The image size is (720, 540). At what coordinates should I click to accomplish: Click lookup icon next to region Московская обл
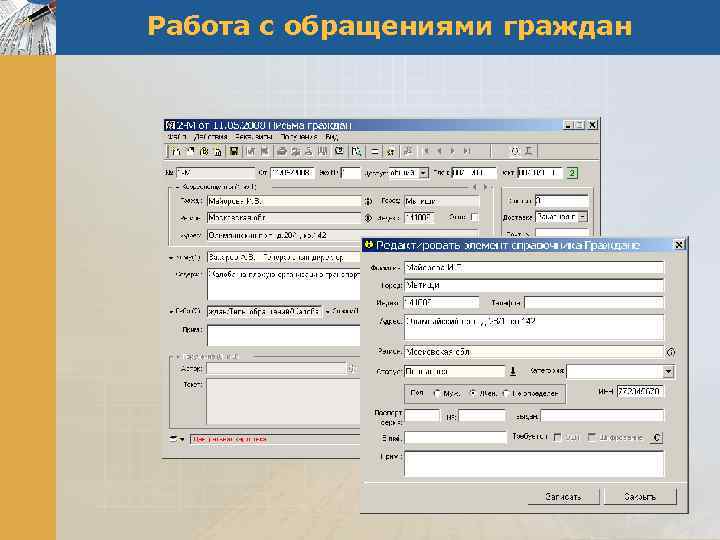[x=368, y=218]
